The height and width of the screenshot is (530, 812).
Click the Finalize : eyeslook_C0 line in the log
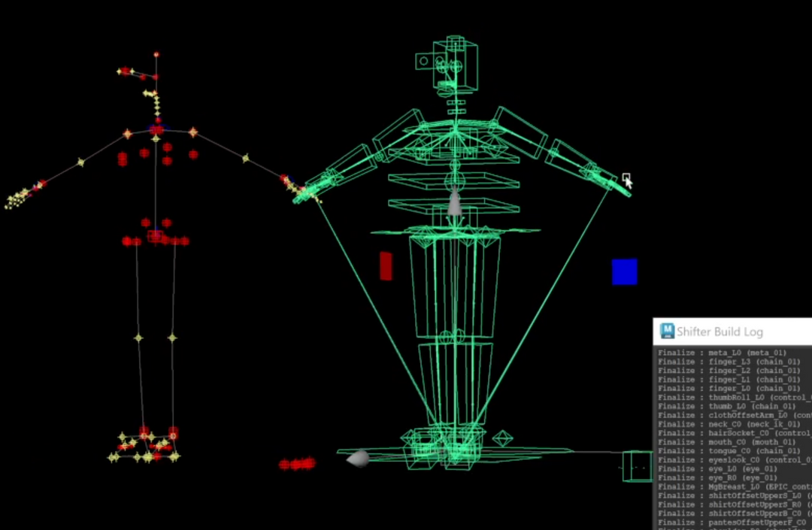[722, 459]
